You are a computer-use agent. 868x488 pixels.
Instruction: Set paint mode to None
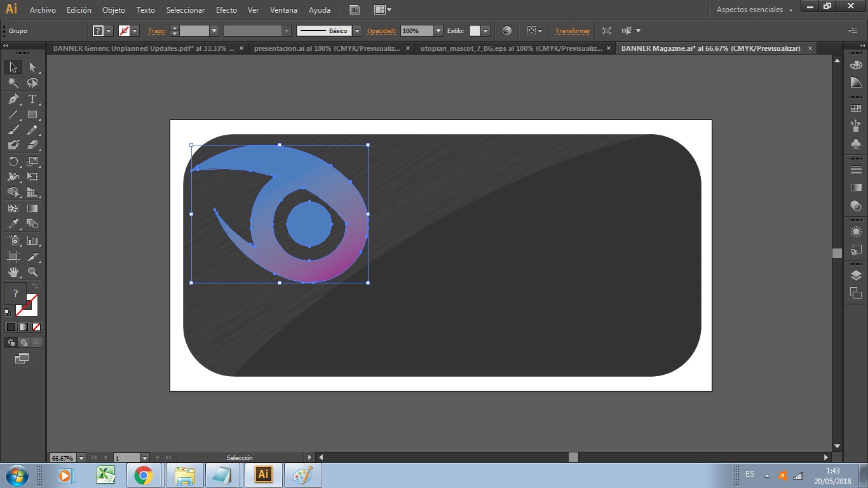(x=36, y=327)
